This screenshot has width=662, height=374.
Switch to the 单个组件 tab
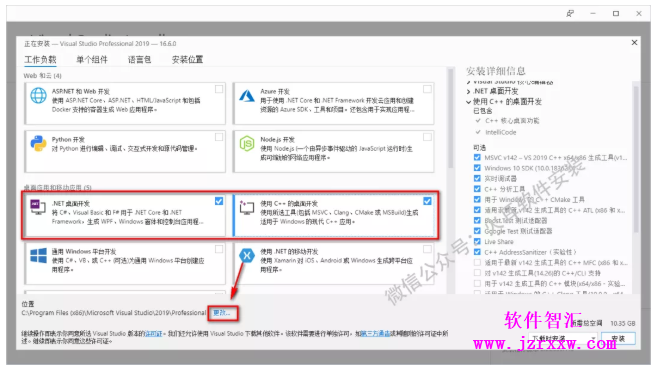(x=92, y=60)
